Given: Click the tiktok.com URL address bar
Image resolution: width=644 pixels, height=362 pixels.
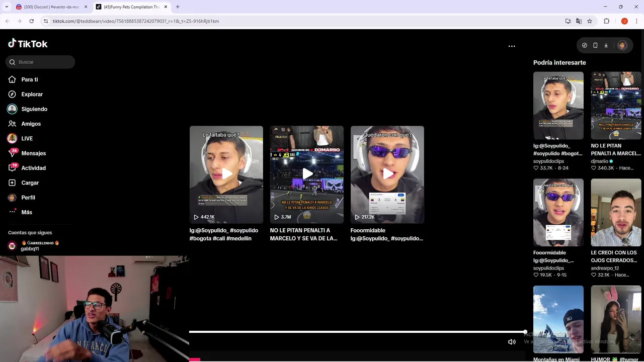Looking at the screenshot, I should click(x=302, y=21).
